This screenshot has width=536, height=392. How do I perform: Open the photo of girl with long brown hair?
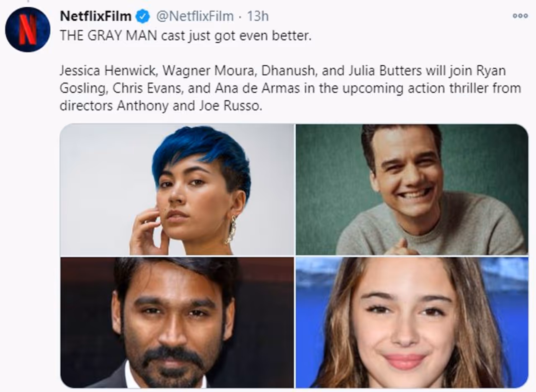(412, 322)
